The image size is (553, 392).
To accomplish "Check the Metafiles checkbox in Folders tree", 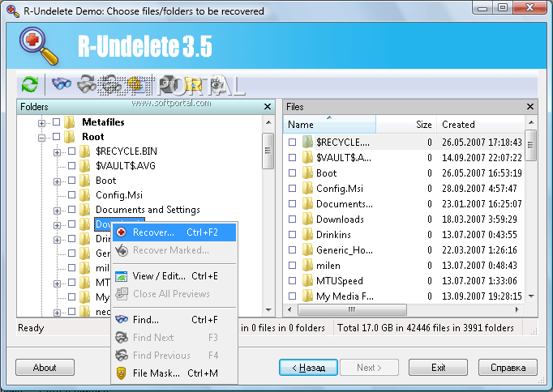I will 57,122.
